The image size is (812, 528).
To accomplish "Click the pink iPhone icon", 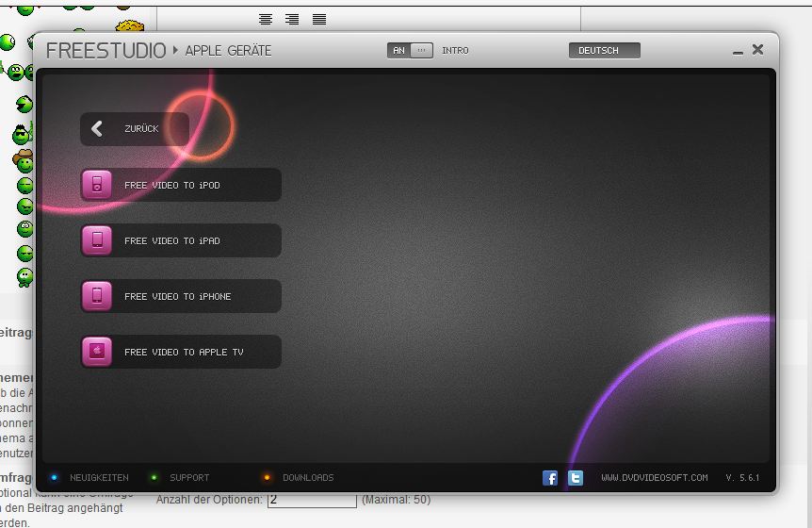I will [96, 296].
